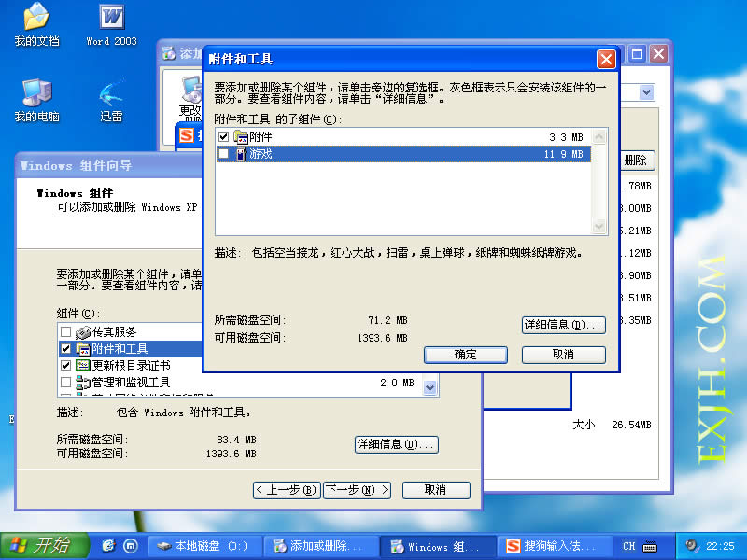Image resolution: width=747 pixels, height=560 pixels.
Task: Enable the 游戏 checkbox
Action: (223, 154)
